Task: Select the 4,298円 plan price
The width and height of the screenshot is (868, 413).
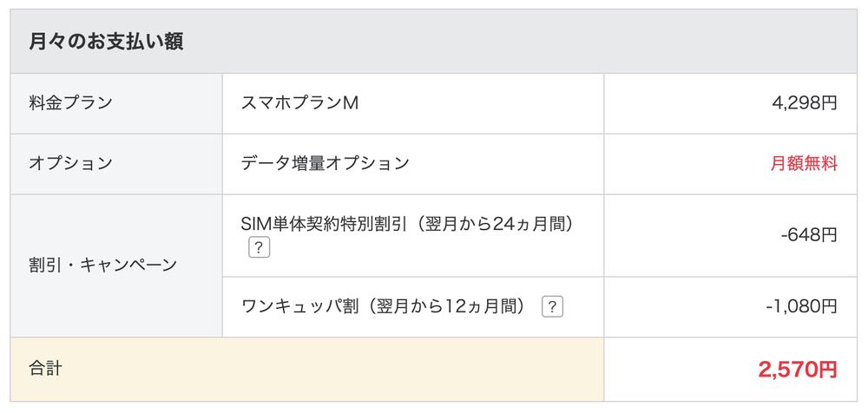Action: (x=805, y=103)
